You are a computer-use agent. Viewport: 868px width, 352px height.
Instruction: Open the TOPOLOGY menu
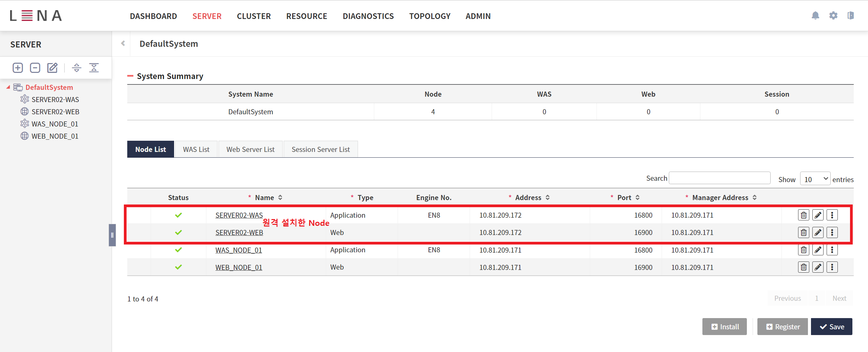[430, 16]
